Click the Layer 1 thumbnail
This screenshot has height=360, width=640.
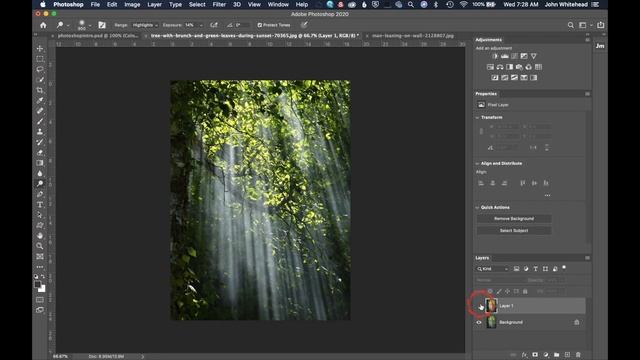[491, 306]
